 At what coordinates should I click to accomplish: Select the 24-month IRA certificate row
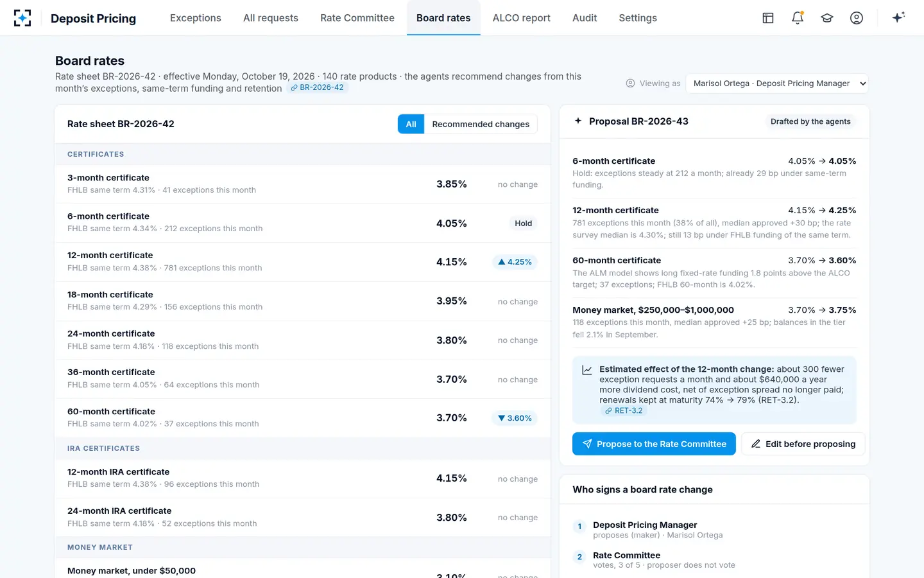pos(303,518)
